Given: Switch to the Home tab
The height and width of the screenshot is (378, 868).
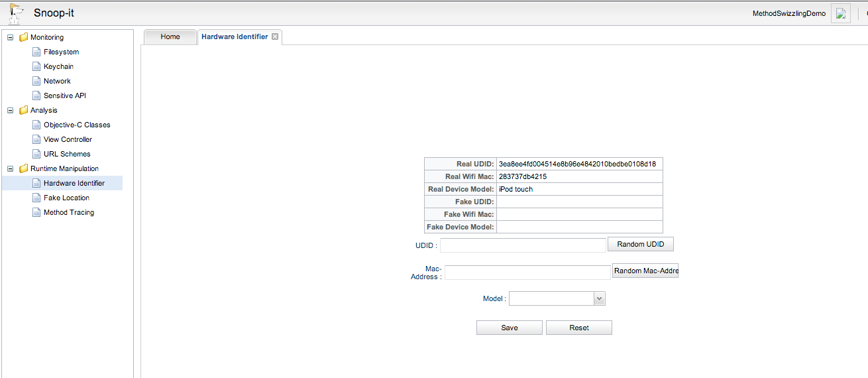Looking at the screenshot, I should 170,36.
